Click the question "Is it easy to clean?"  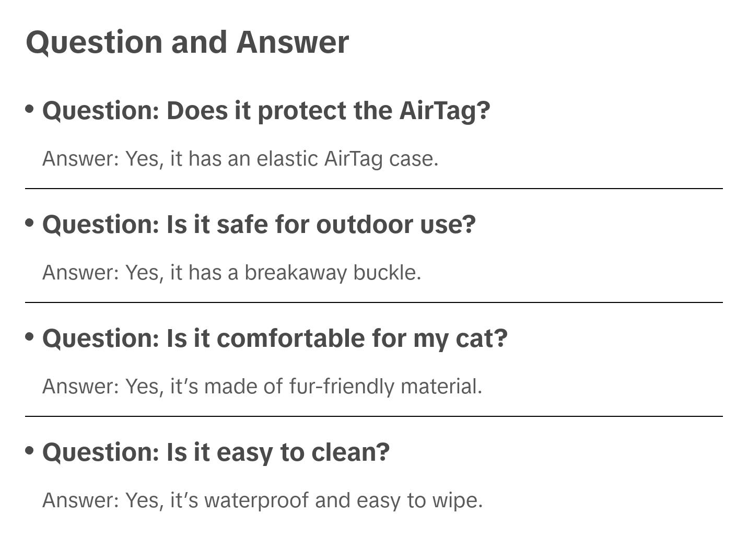216,452
